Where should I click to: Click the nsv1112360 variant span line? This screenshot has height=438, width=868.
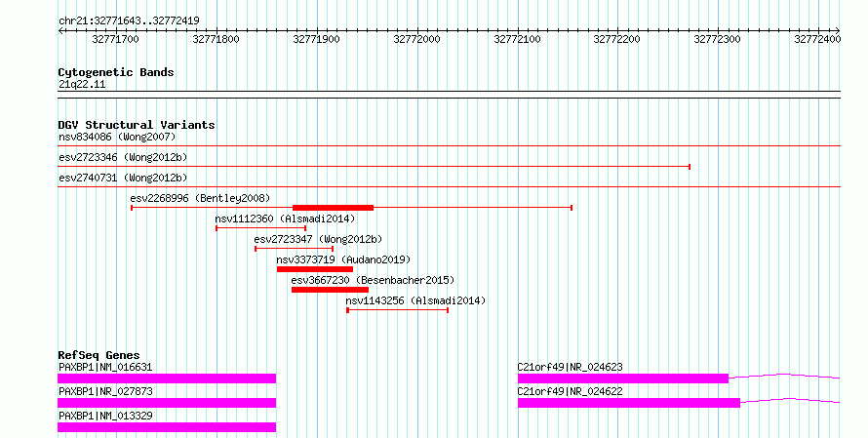click(260, 228)
